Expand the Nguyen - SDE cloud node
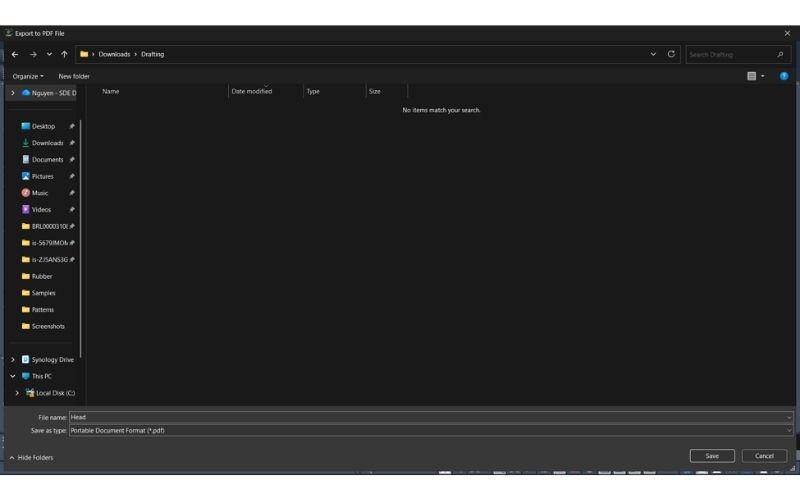The image size is (800, 500). pyautogui.click(x=13, y=93)
